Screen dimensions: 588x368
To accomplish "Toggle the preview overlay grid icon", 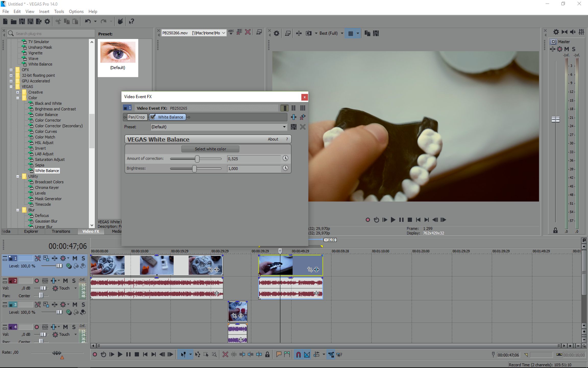I will pyautogui.click(x=350, y=33).
